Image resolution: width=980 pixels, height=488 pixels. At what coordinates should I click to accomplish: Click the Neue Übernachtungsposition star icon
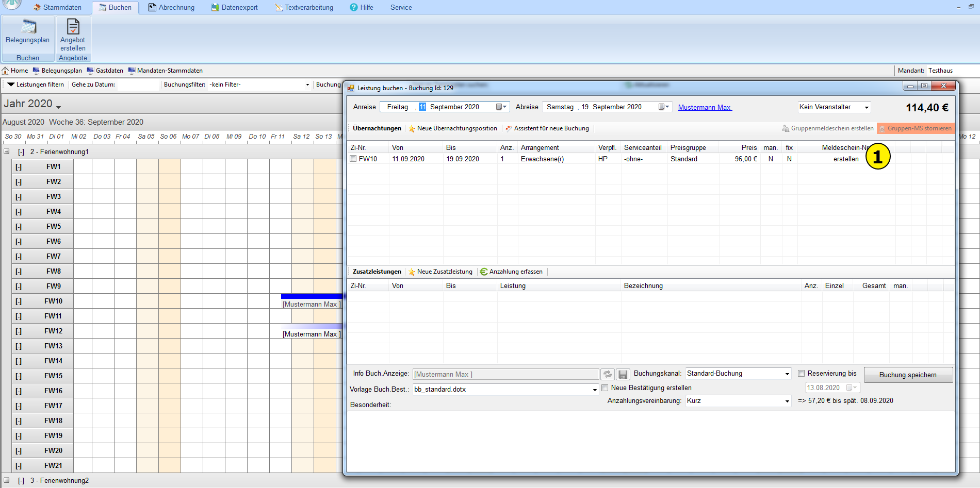412,129
